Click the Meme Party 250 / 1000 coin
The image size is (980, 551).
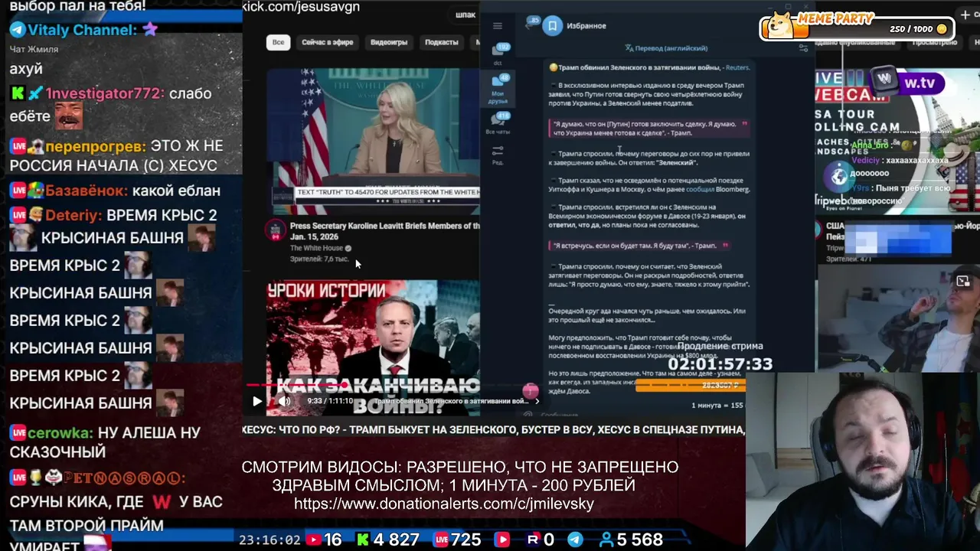pos(942,29)
